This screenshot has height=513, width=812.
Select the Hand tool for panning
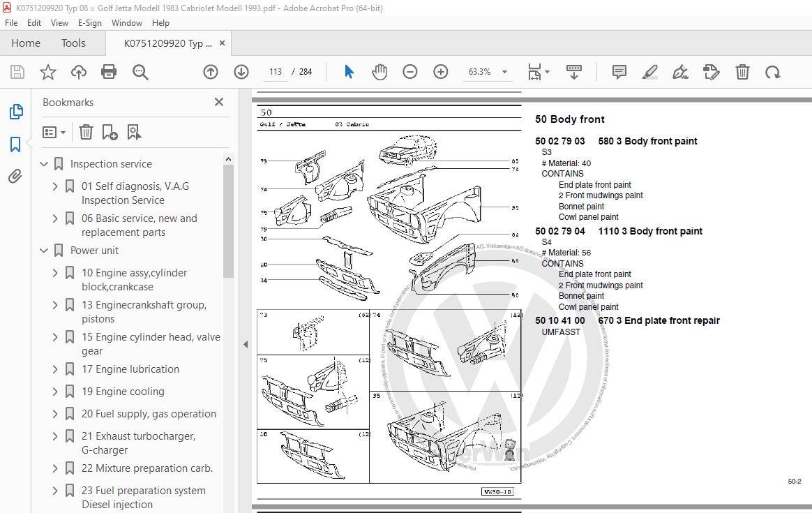(379, 72)
